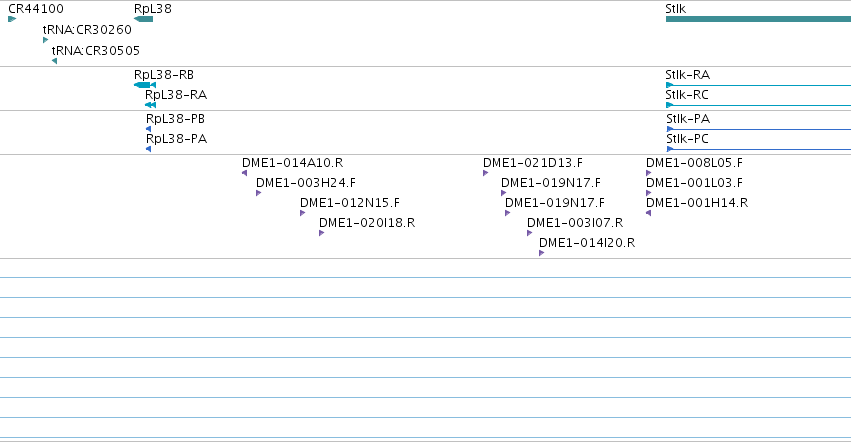Screen dimensions: 851x442
Task: Click the Stlk-RC transcript label
Action: [x=687, y=94]
